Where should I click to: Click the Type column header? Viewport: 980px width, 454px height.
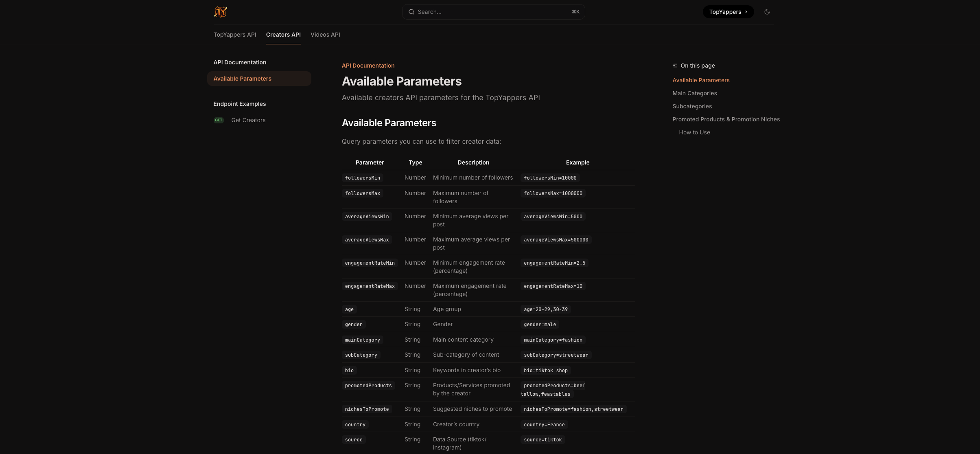click(416, 162)
